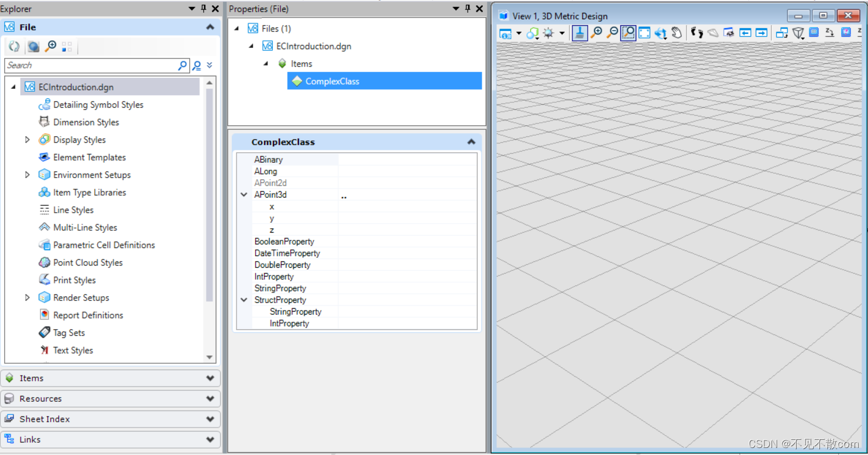Open Advanced Search person icon
Viewport: 868px width, 455px height.
(197, 66)
